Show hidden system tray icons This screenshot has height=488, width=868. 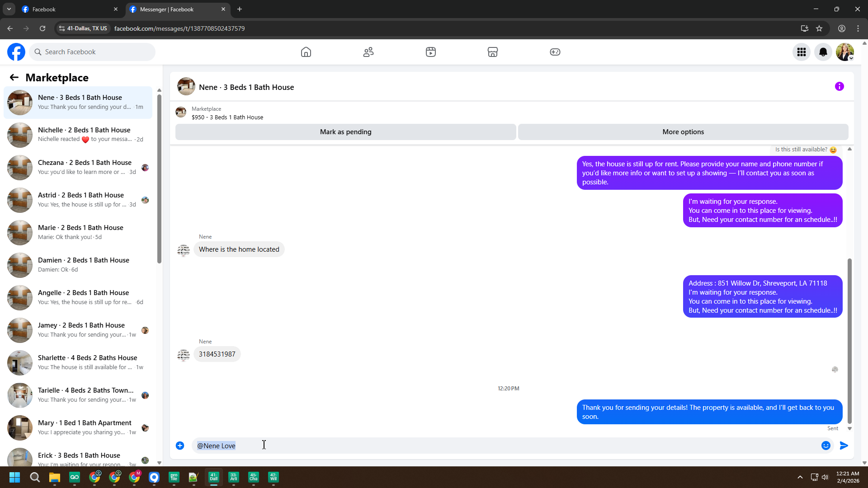800,477
